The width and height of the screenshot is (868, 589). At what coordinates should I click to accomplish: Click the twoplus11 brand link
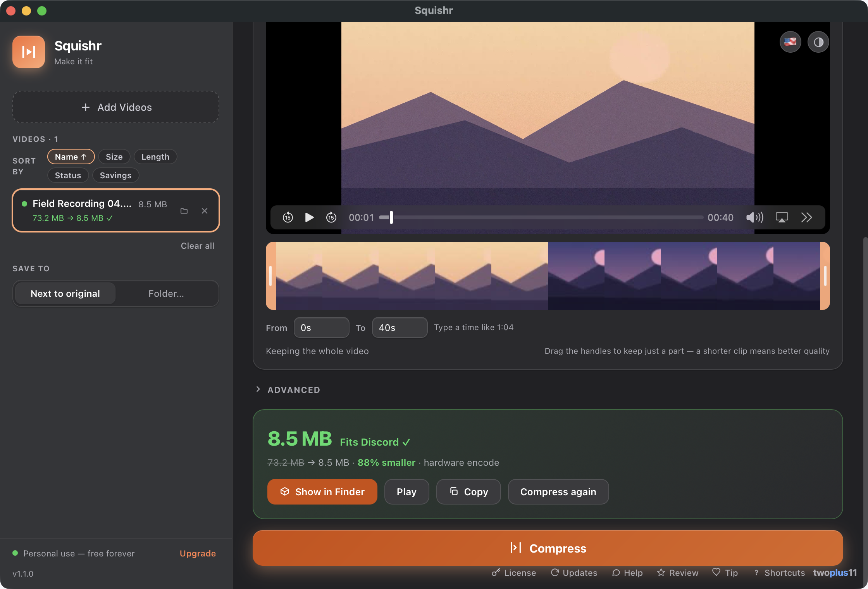coord(835,572)
